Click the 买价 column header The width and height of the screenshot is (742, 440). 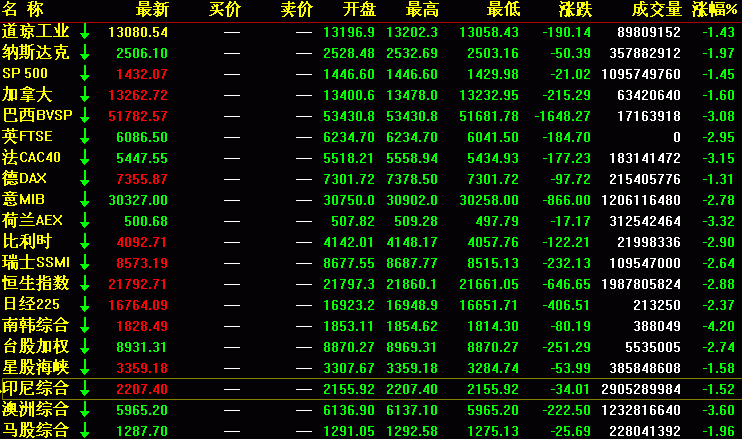[225, 9]
